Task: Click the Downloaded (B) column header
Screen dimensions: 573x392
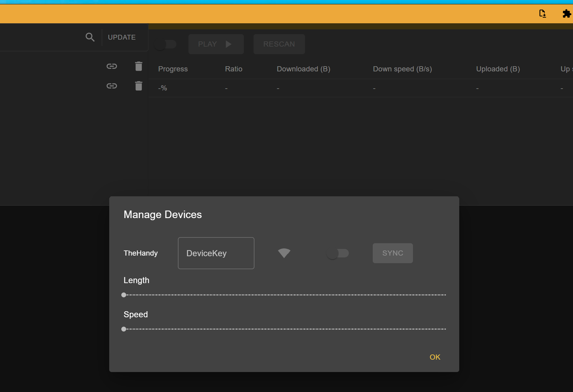Action: pyautogui.click(x=303, y=69)
